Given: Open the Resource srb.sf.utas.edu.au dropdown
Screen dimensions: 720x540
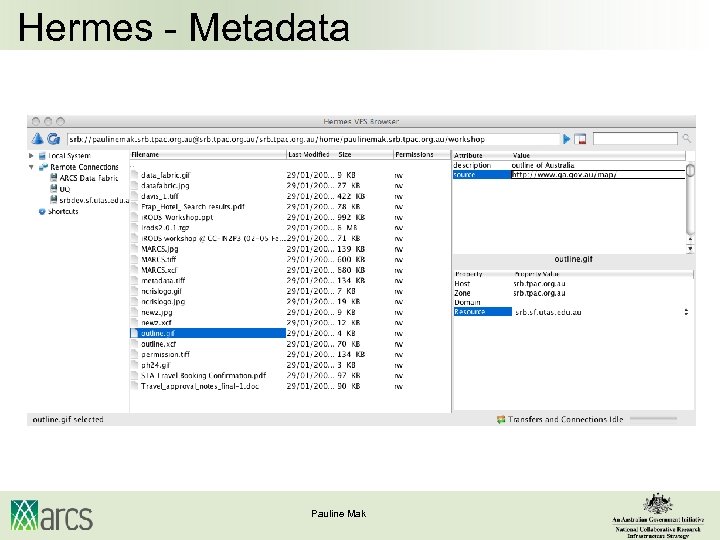Looking at the screenshot, I should tap(686, 312).
